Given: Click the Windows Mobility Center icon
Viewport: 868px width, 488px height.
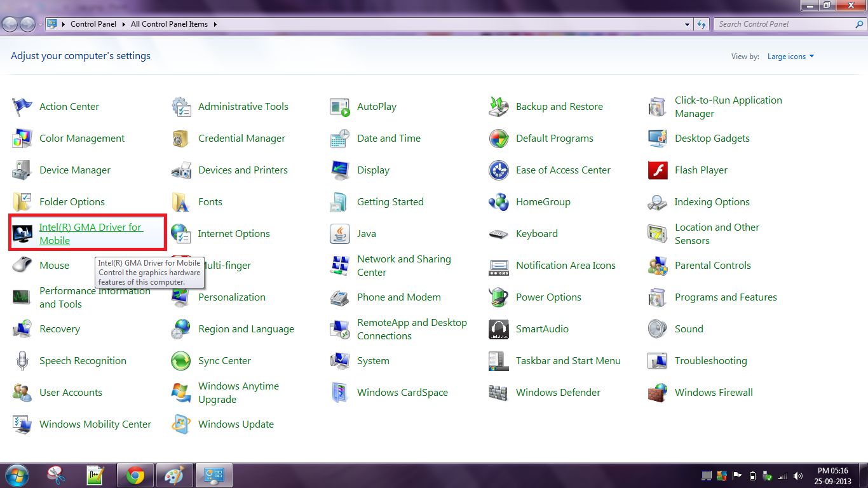Looking at the screenshot, I should point(22,424).
